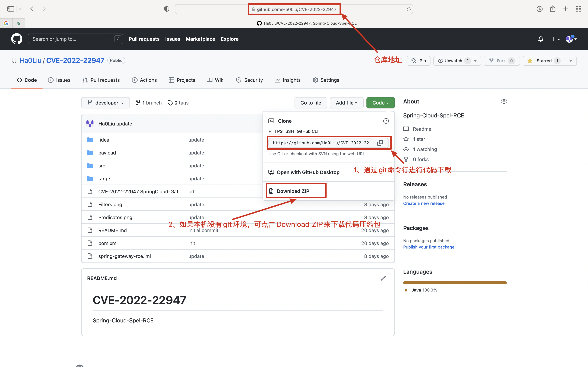Toggle the Safari sidebar button
This screenshot has height=367, width=588.
click(11, 9)
